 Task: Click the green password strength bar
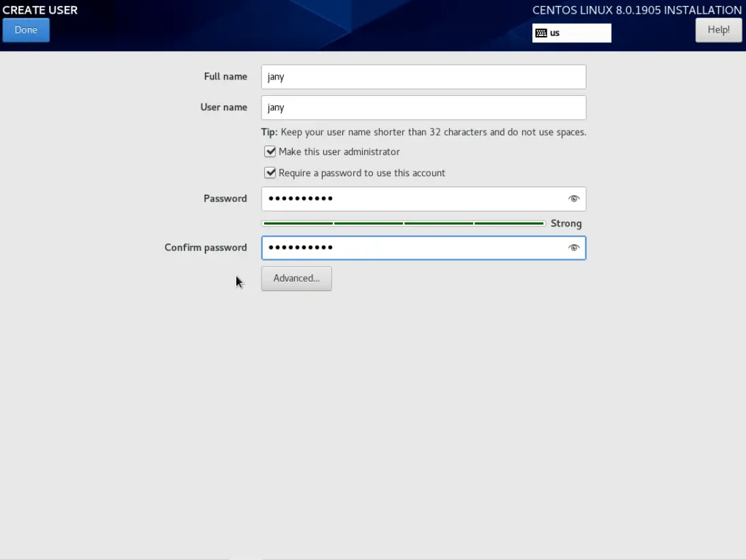point(404,223)
